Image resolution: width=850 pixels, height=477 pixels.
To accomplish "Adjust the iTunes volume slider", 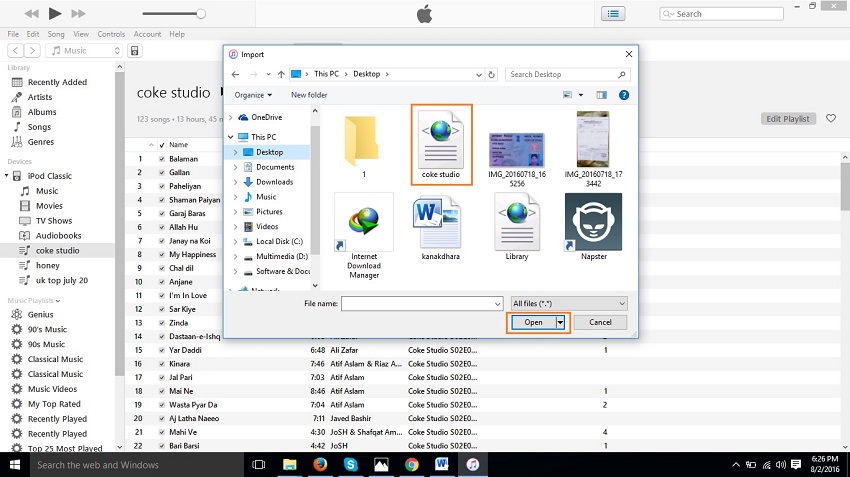I will tap(200, 14).
